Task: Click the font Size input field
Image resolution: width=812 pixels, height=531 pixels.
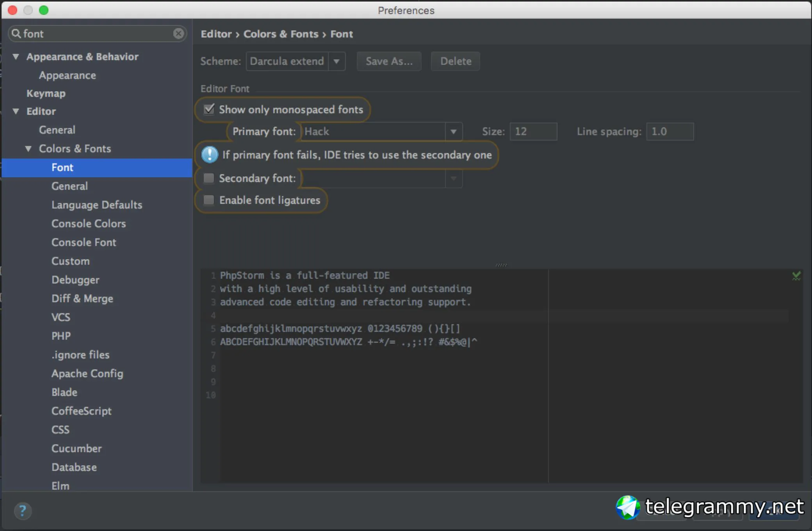Action: (x=533, y=132)
